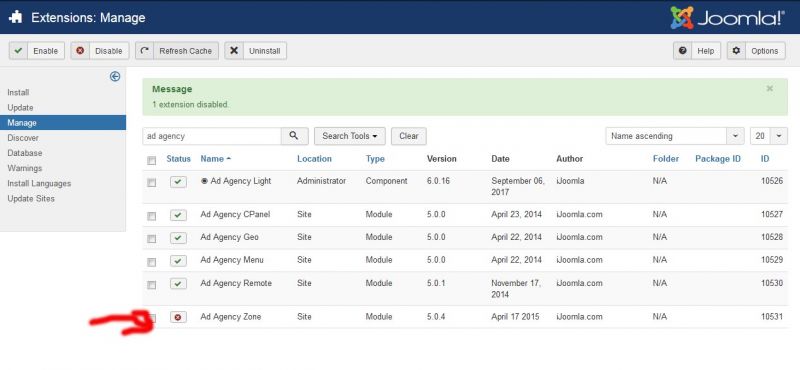Toggle Ad Agency Geo enabled status icon
The height and width of the screenshot is (370, 800).
(178, 238)
